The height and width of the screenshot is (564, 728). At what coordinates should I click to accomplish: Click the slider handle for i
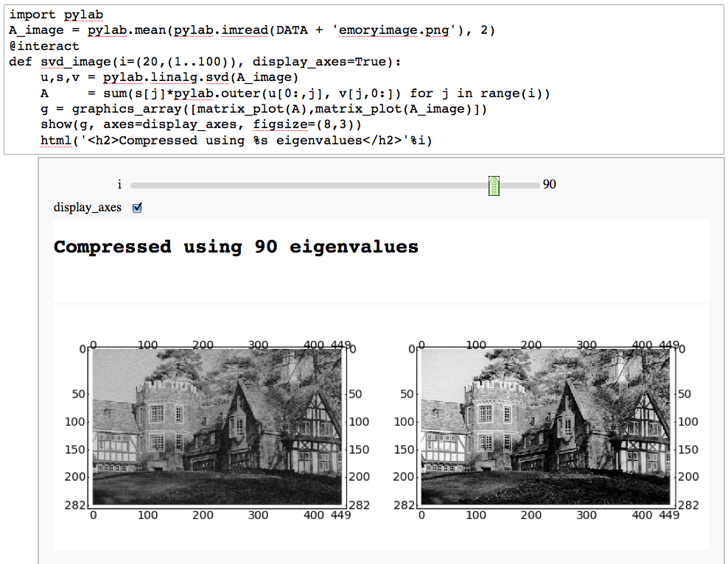494,186
